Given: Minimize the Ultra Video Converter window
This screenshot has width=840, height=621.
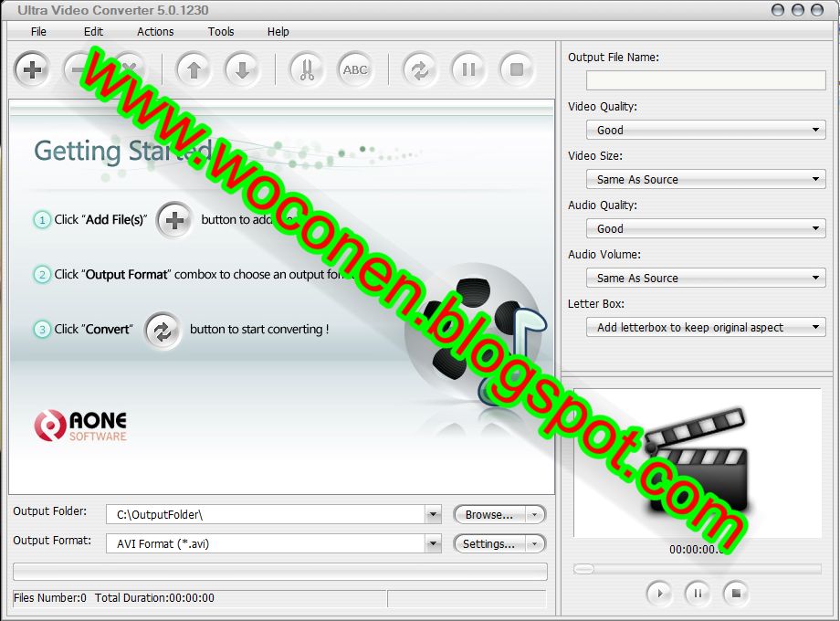Looking at the screenshot, I should coord(777,10).
